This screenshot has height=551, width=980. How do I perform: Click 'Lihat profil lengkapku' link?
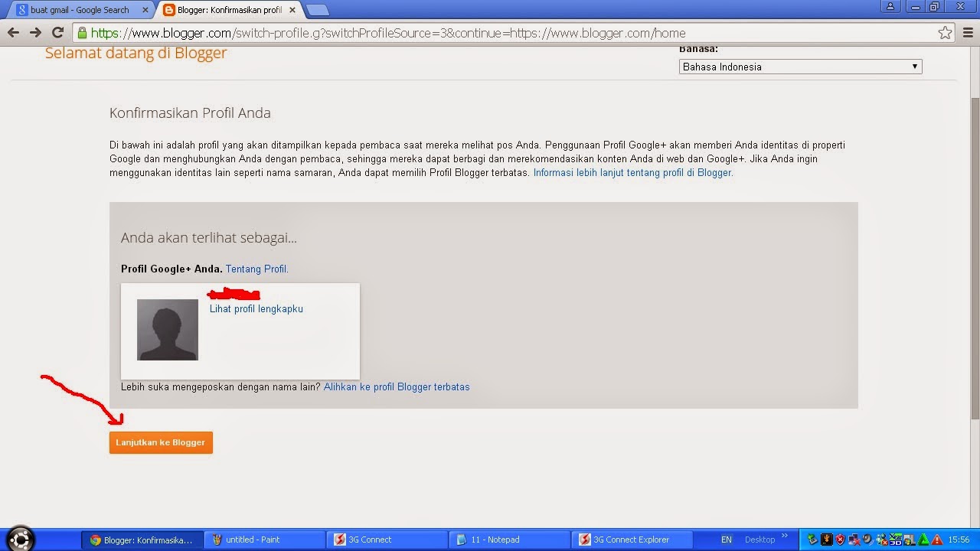(256, 309)
